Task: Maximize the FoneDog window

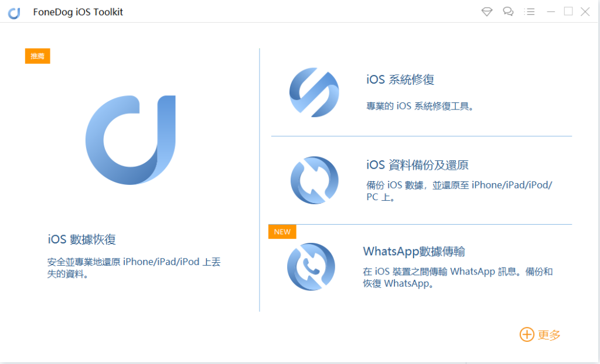Action: [568, 12]
